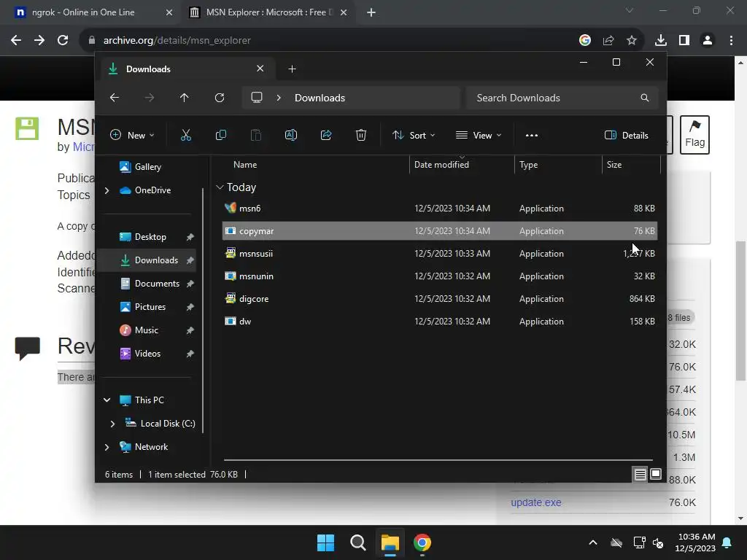This screenshot has width=747, height=560.
Task: Click the Share icon in Explorer toolbar
Action: (326, 135)
